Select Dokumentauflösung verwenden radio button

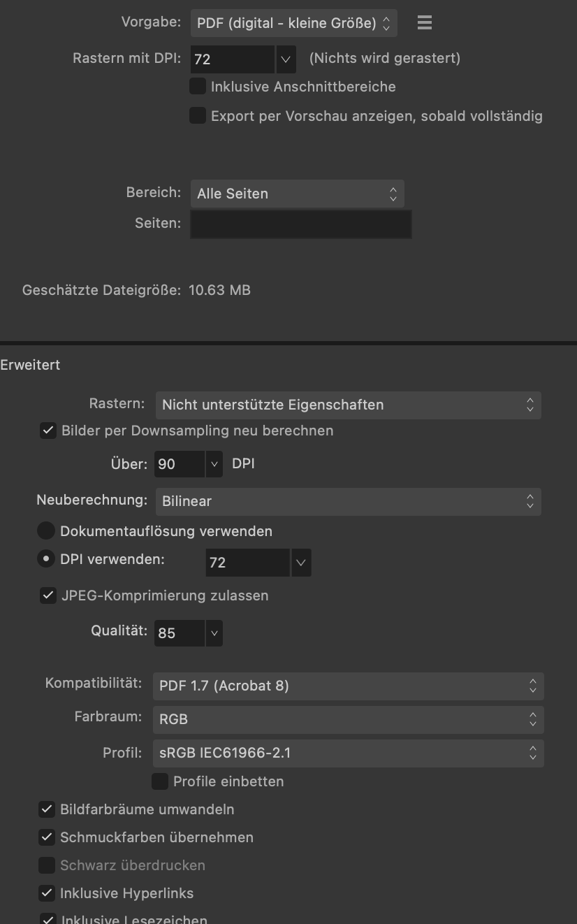[x=46, y=531]
